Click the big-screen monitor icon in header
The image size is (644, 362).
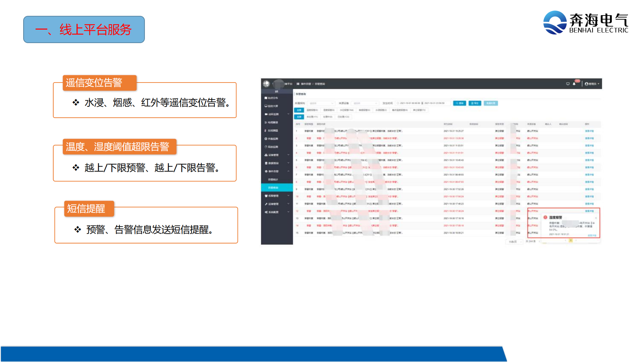tap(568, 84)
